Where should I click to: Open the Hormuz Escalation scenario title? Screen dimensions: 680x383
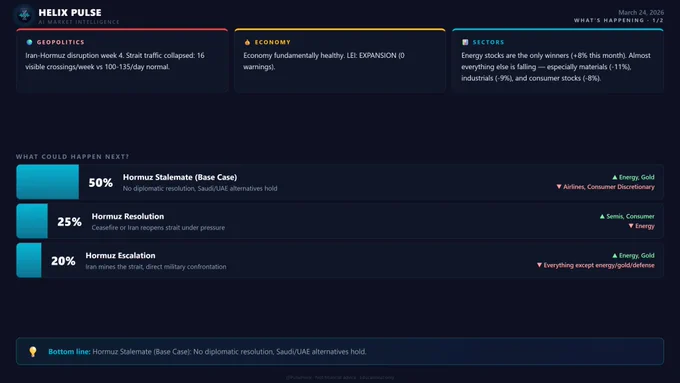(x=121, y=255)
